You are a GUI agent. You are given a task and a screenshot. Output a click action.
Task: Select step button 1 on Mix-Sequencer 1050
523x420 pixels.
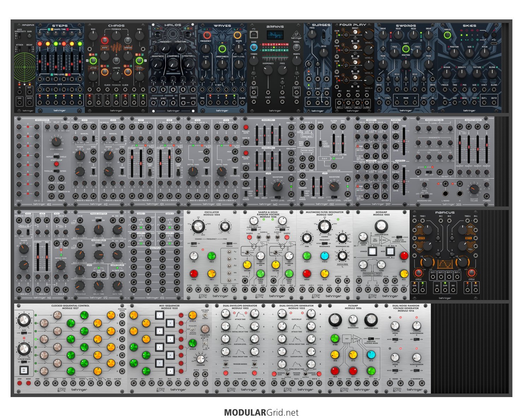160,315
